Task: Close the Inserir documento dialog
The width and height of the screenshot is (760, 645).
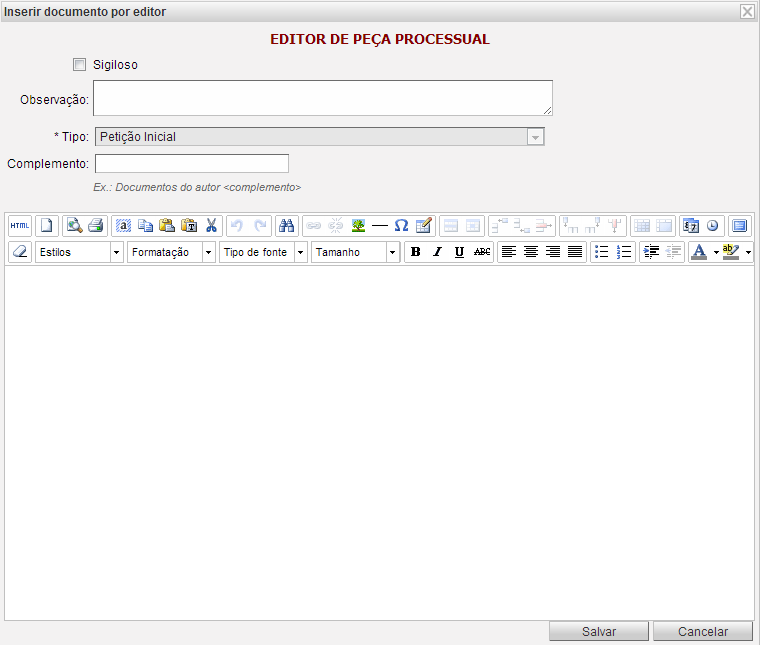Action: pyautogui.click(x=747, y=11)
